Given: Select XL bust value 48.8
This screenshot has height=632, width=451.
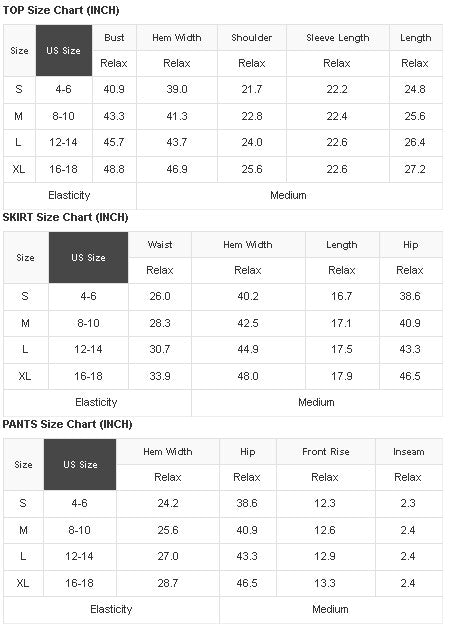Looking at the screenshot, I should point(114,169).
